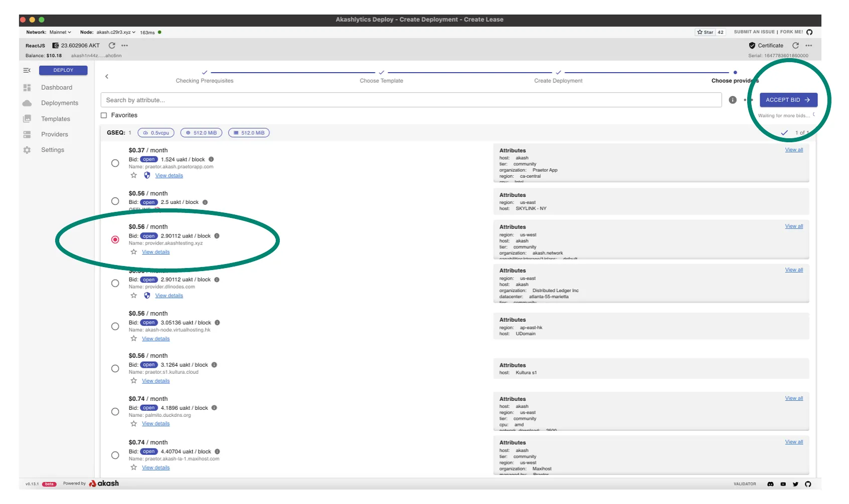Focus the Search by attribute field

click(x=411, y=100)
